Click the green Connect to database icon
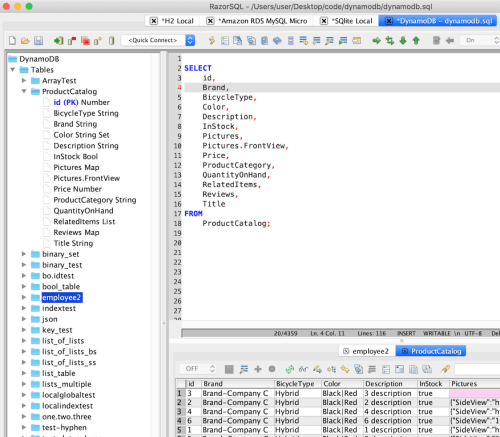This screenshot has width=500, height=437. pyautogui.click(x=59, y=41)
